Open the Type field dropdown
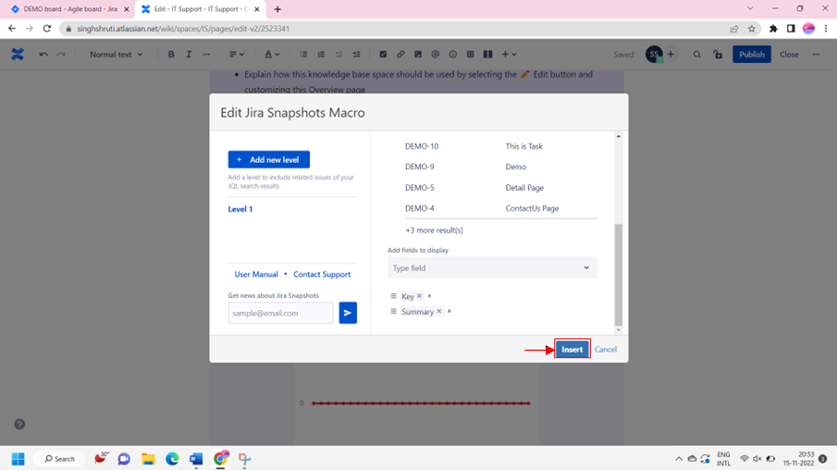The width and height of the screenshot is (837, 470). tap(492, 268)
